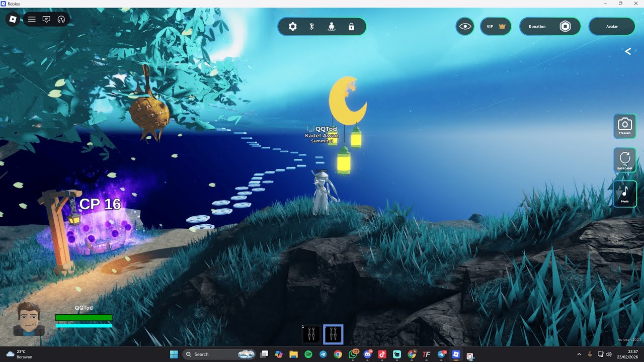
Task: Click the emote pose icon
Action: pos(312,27)
